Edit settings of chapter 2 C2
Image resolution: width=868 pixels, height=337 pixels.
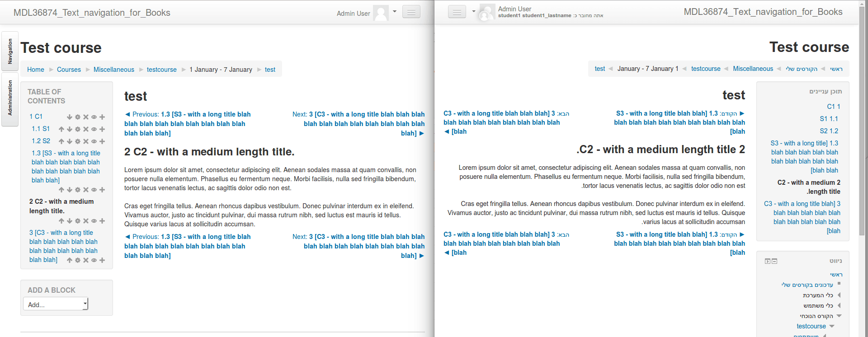click(78, 221)
